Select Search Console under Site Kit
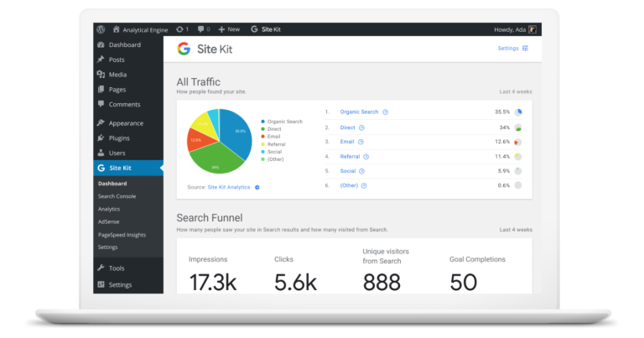This screenshot has height=338, width=644. 117,196
